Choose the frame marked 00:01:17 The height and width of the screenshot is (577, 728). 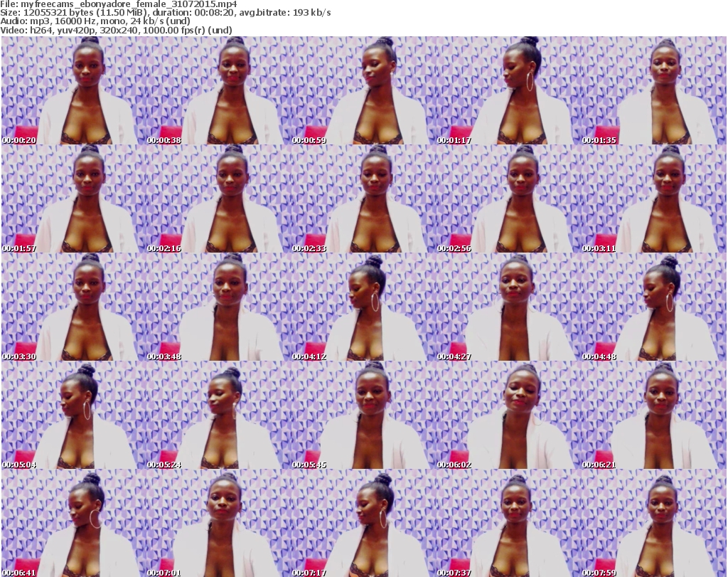509,90
